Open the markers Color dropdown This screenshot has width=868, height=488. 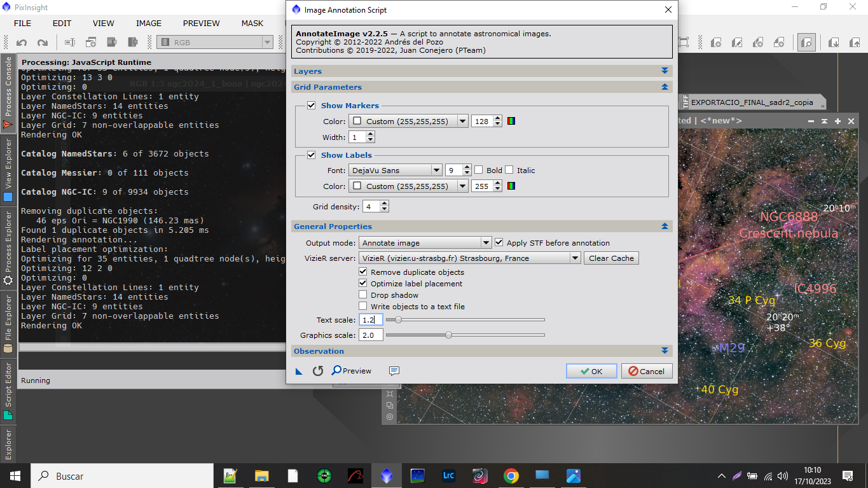(408, 121)
